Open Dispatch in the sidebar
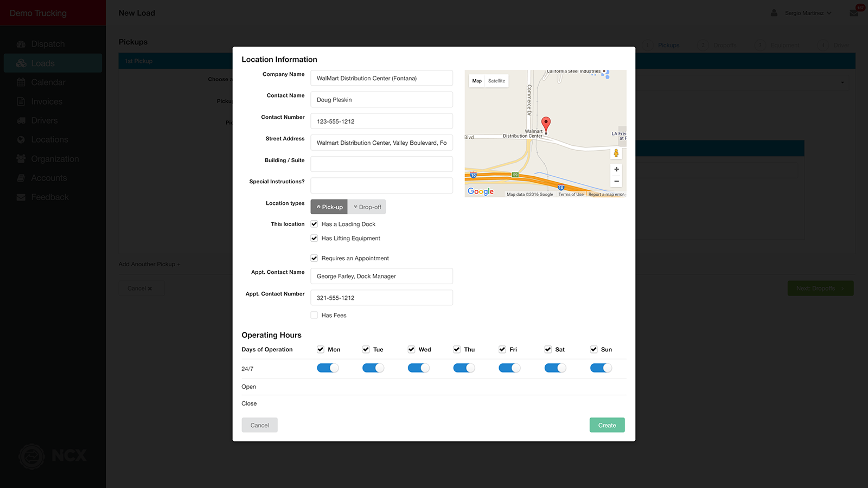Viewport: 868px width, 488px height. coord(48,44)
